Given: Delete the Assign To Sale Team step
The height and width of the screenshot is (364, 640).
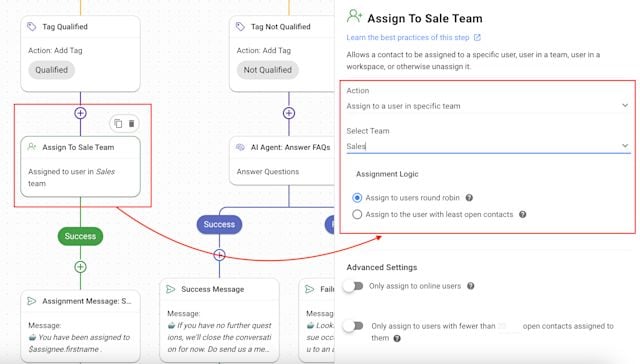Looking at the screenshot, I should (x=131, y=123).
